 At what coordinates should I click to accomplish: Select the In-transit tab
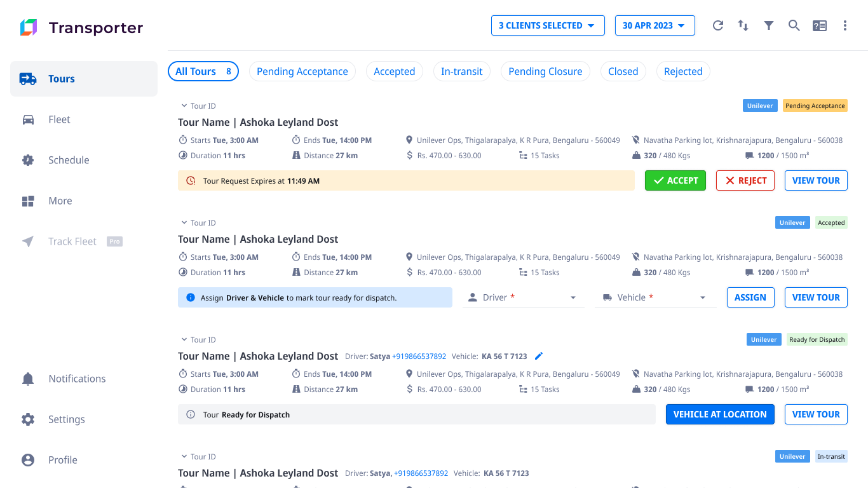click(x=462, y=71)
